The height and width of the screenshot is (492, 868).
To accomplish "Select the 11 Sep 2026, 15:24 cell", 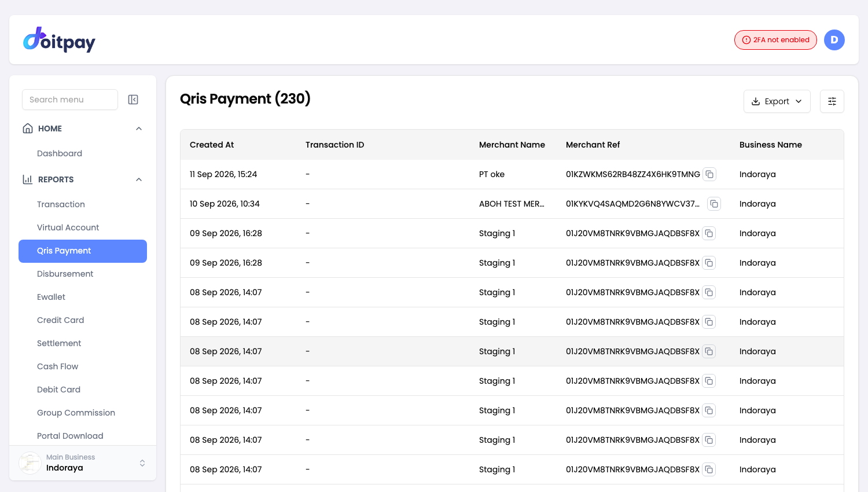I will [223, 174].
